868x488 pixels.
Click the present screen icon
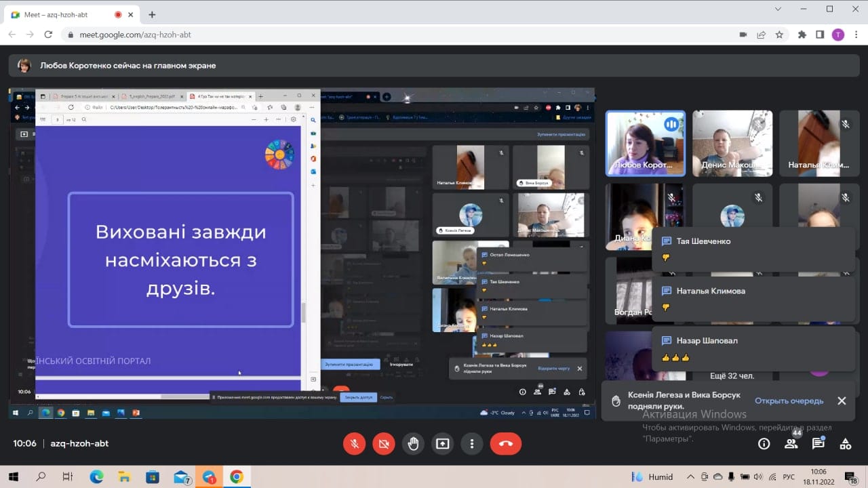[442, 444]
